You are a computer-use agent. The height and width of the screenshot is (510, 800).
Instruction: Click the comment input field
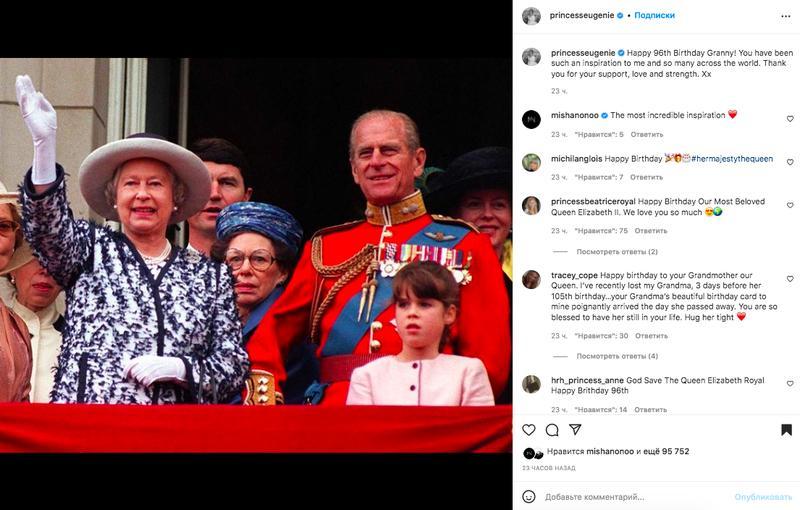pos(635,497)
